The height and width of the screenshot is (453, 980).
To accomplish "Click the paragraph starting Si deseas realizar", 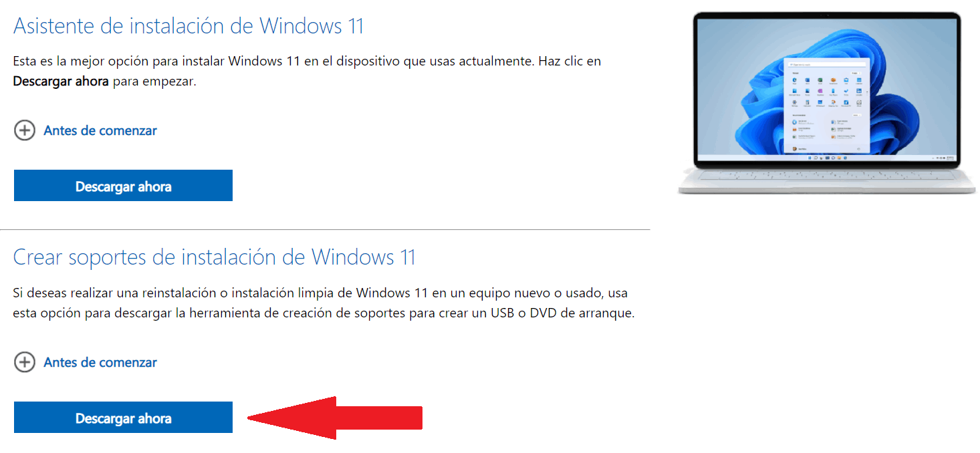I will pos(324,303).
